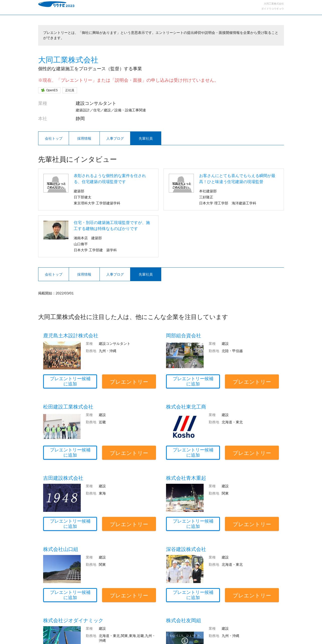Image resolution: width=322 pixels, height=644 pixels.
Task: Click placeholder photo for 三好隆正
Action: click(x=181, y=183)
